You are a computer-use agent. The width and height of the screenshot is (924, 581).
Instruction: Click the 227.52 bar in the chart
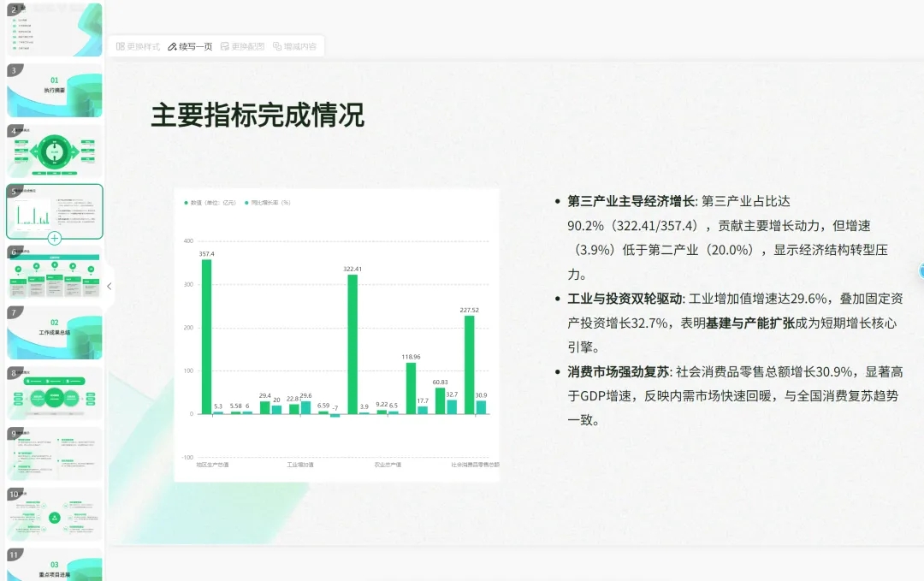click(x=469, y=364)
